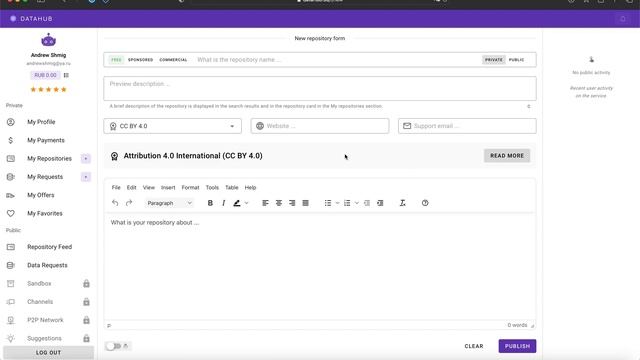Click the Preview description text area
640x360 pixels.
(320, 88)
